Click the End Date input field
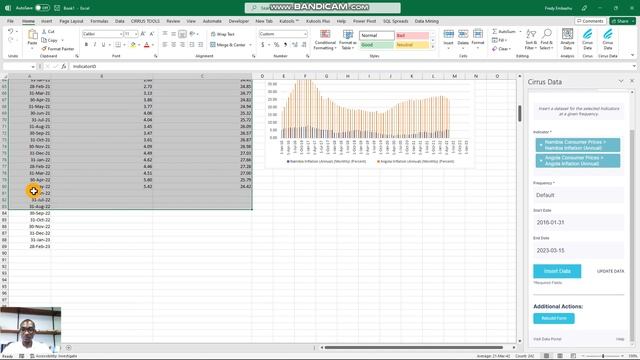Viewport: 640px width, 360px height. (x=578, y=250)
